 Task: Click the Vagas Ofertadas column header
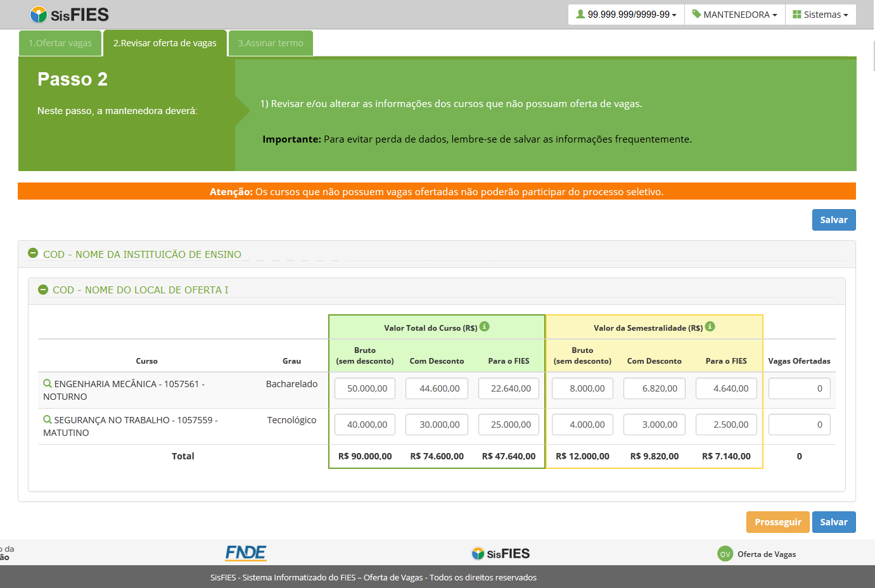point(799,361)
